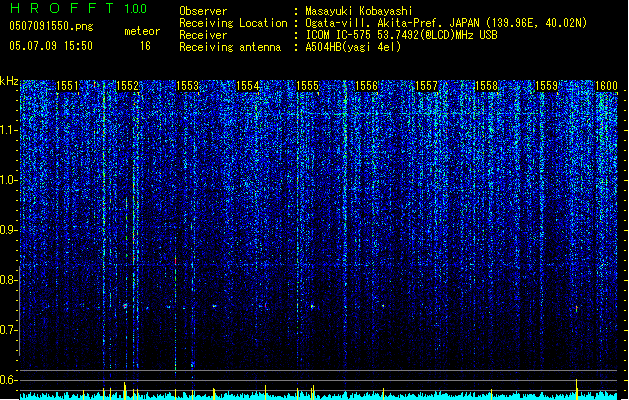The image size is (629, 400).
Task: Click the 1558 time marker
Action: pos(486,86)
